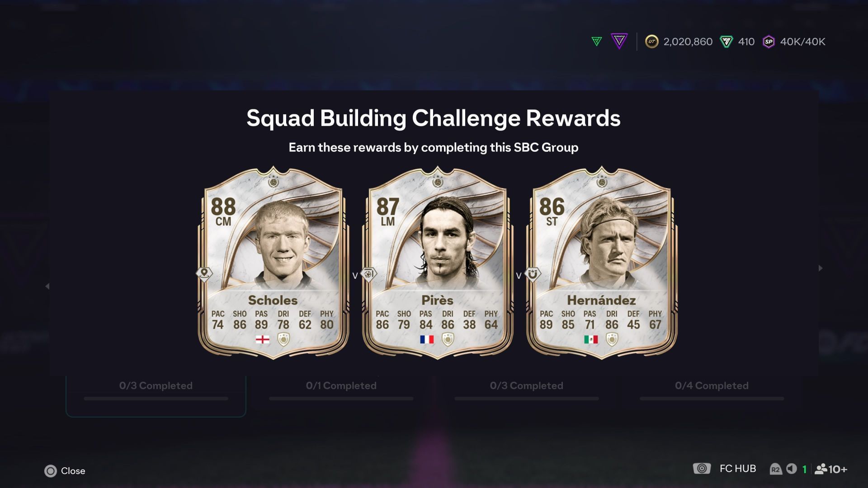Click the playstyle icon on Scholes card
This screenshot has height=488, width=868.
coord(204,274)
